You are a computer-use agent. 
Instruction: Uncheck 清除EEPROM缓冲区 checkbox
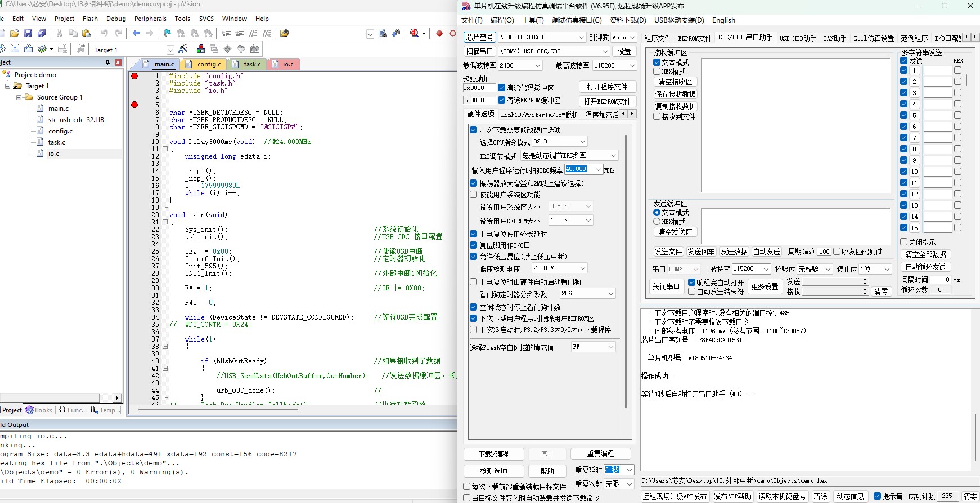(x=501, y=100)
